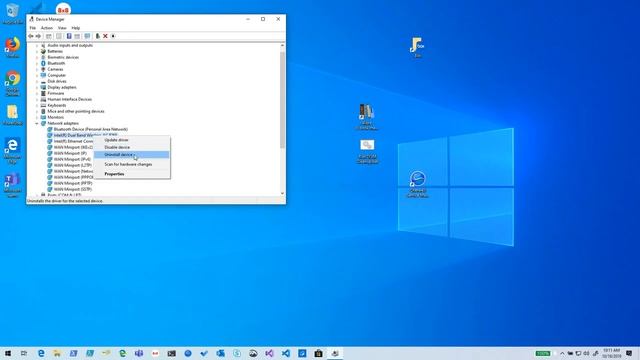Select the WAN Miniport (PPTP) adapter

pyautogui.click(x=69, y=183)
